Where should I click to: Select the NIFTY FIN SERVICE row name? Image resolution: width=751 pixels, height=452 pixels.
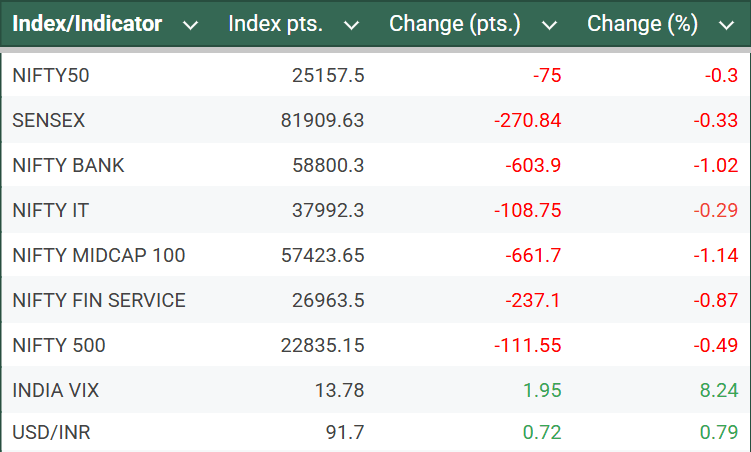(99, 300)
